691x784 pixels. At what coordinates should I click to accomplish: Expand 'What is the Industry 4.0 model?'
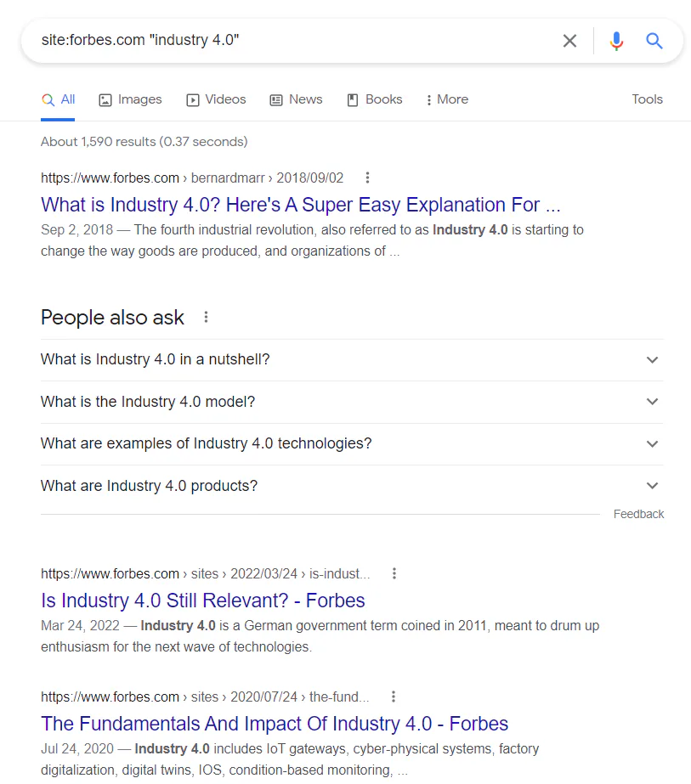tap(352, 402)
